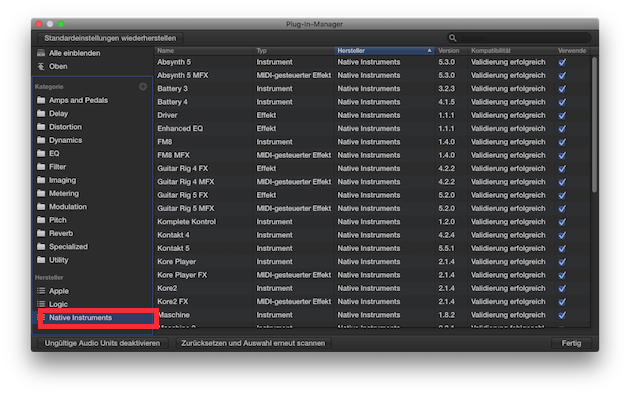630x396 pixels.
Task: Select the Kore2 FX plug-in name
Action: coord(172,302)
